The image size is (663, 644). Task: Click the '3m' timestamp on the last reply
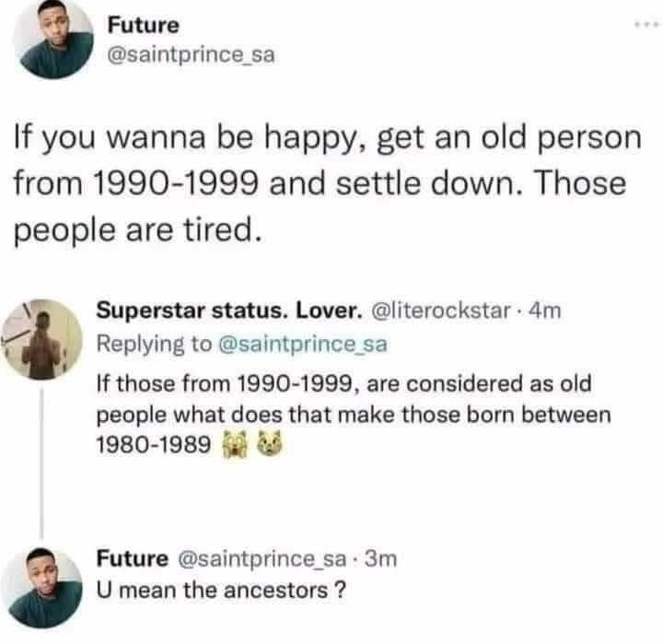tap(378, 558)
